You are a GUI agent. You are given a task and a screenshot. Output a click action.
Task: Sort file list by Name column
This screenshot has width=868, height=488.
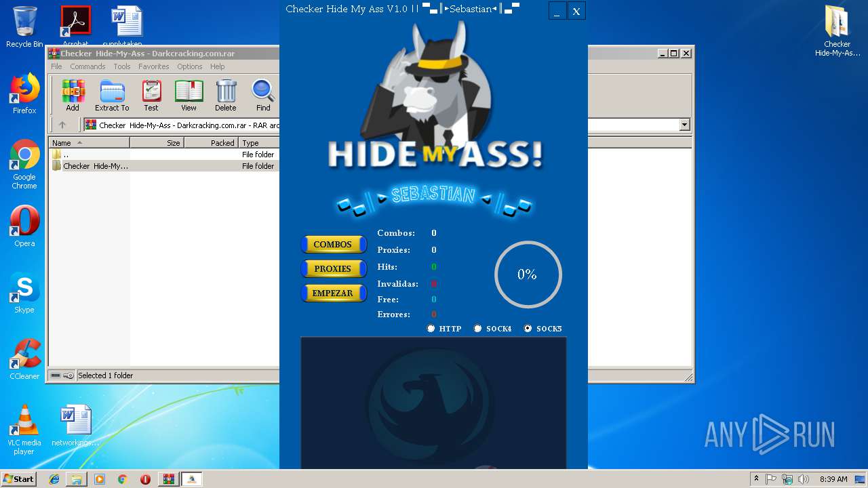(x=89, y=143)
